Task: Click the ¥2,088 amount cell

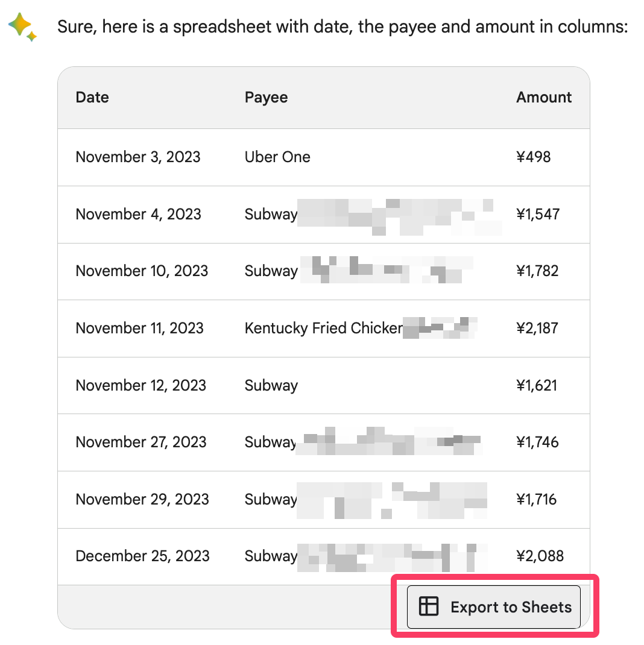Action: click(540, 556)
